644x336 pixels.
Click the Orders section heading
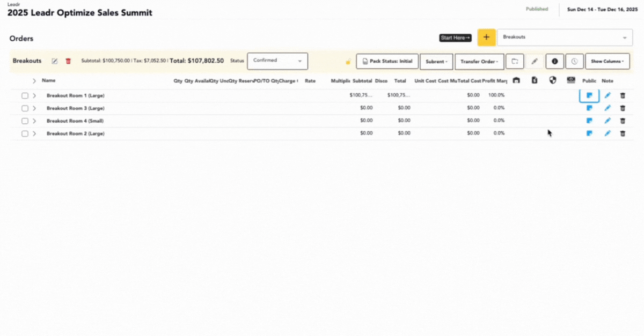point(21,39)
